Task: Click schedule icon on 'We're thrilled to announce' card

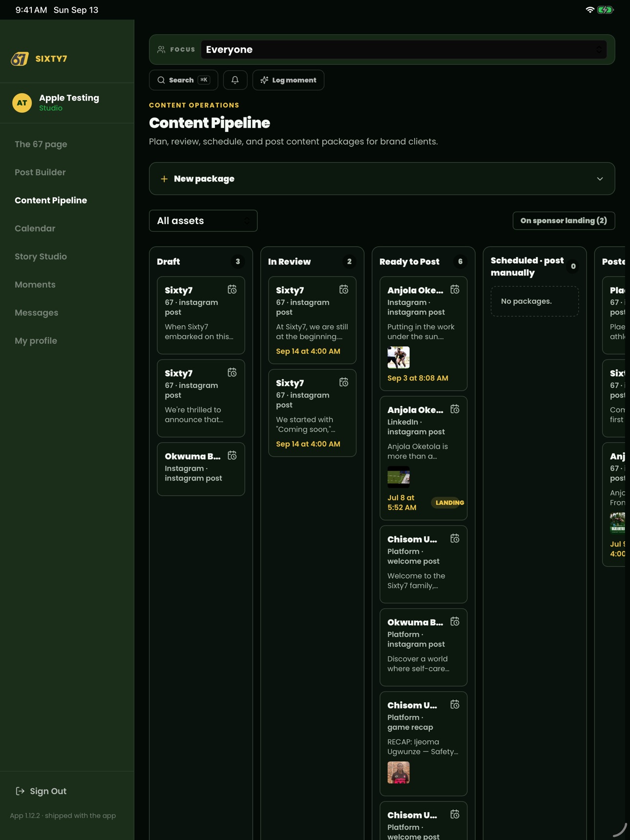Action: click(x=232, y=373)
